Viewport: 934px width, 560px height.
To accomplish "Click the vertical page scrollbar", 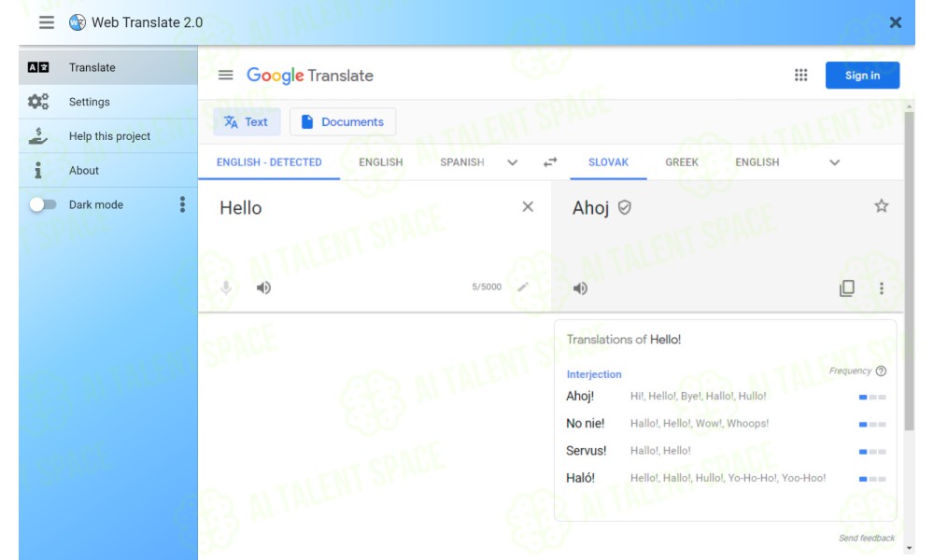I will 909,271.
